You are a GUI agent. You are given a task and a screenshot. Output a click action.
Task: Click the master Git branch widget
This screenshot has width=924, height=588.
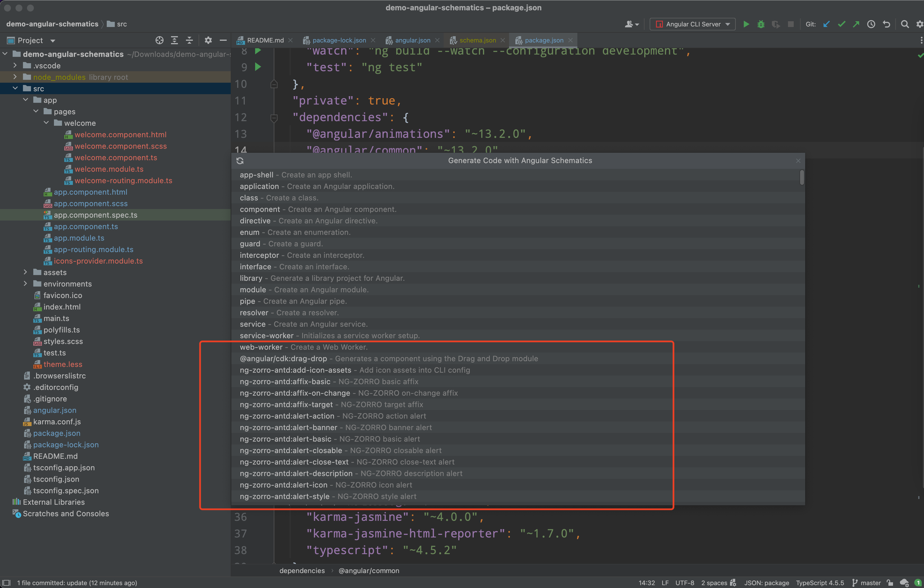867,583
